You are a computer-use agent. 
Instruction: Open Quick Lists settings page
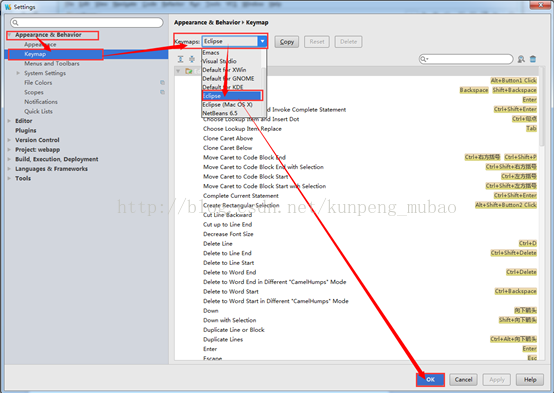(x=38, y=111)
